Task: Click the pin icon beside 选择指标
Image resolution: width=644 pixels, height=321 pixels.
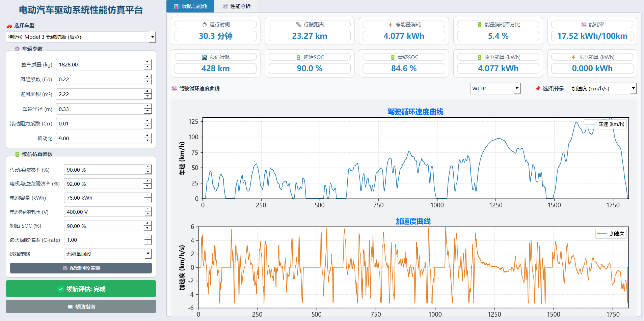Action: click(538, 88)
